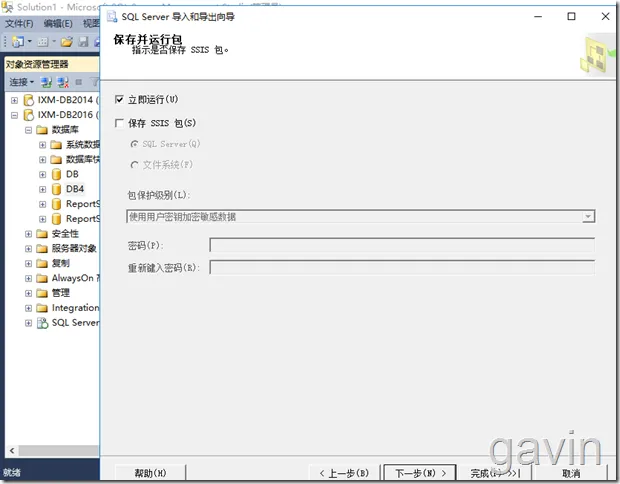This screenshot has height=484, width=620.
Task: Click the 帮助(H) button
Action: pyautogui.click(x=150, y=473)
